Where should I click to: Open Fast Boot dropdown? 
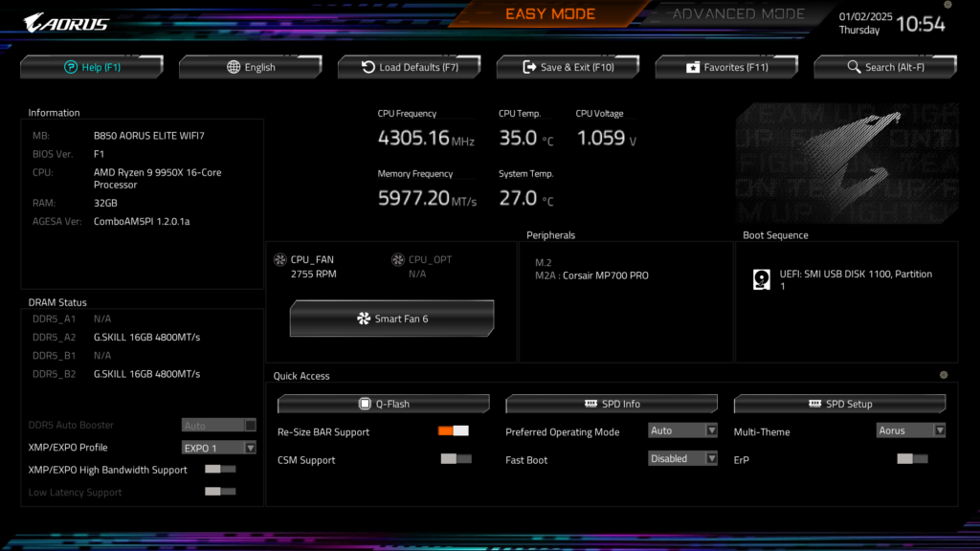pyautogui.click(x=682, y=458)
